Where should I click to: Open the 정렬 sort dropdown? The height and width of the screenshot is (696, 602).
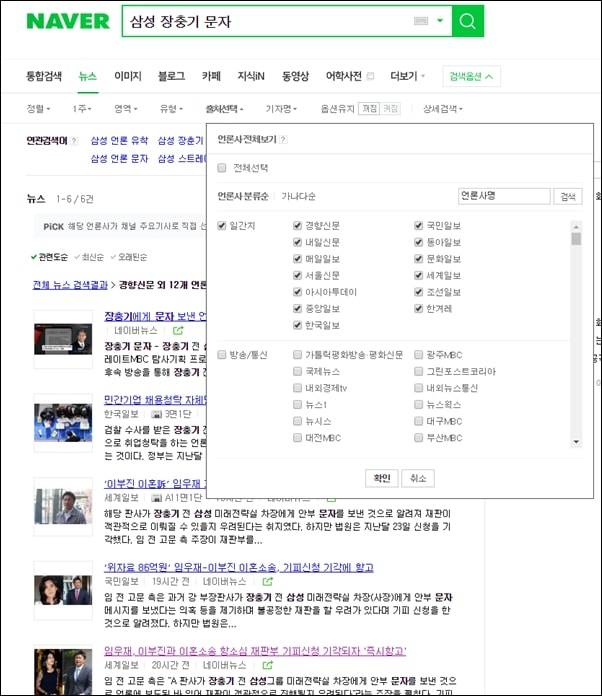pyautogui.click(x=38, y=109)
